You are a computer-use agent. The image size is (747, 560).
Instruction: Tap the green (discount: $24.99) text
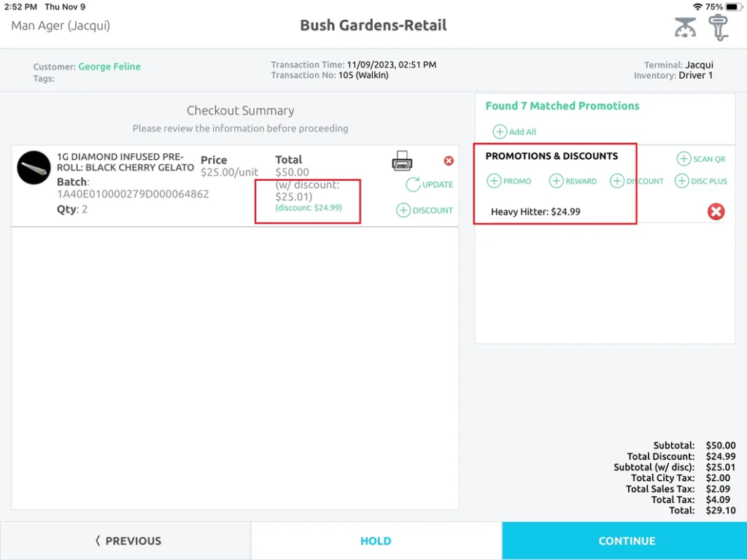click(309, 208)
